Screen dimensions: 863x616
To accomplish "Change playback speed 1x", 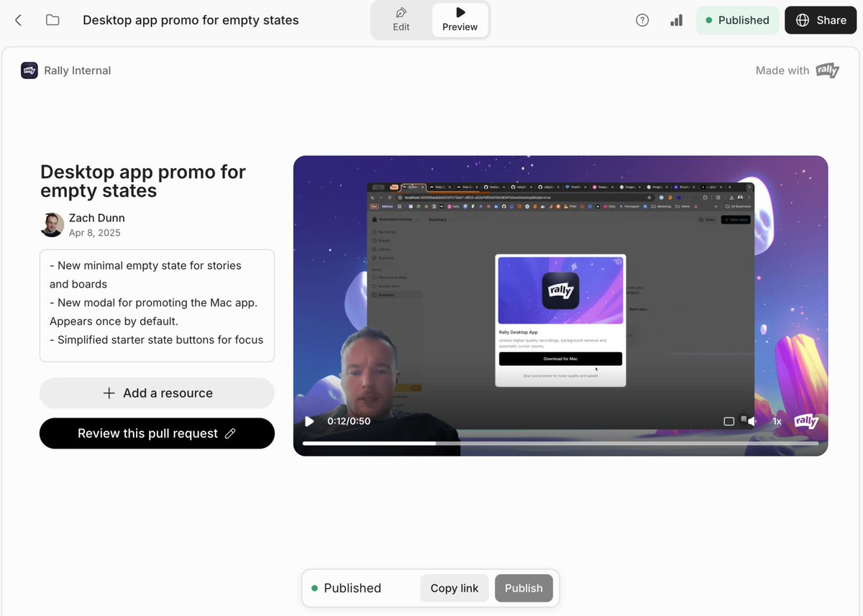I will pos(777,421).
